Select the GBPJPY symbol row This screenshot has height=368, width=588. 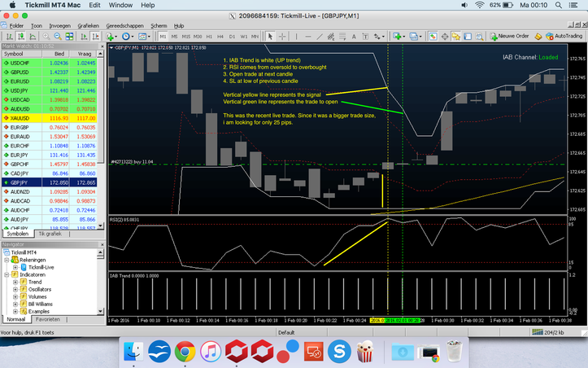[50, 182]
